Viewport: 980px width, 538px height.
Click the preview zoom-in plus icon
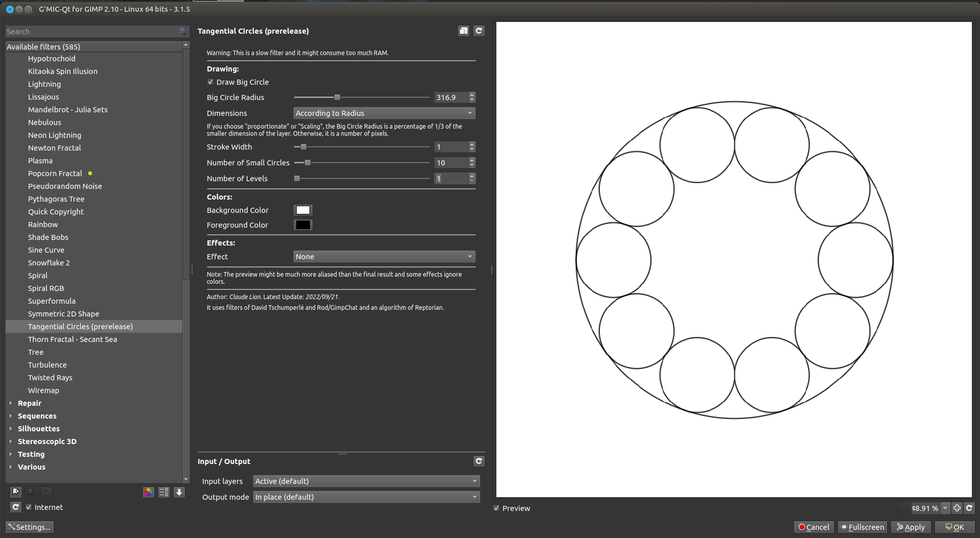pyautogui.click(x=957, y=508)
